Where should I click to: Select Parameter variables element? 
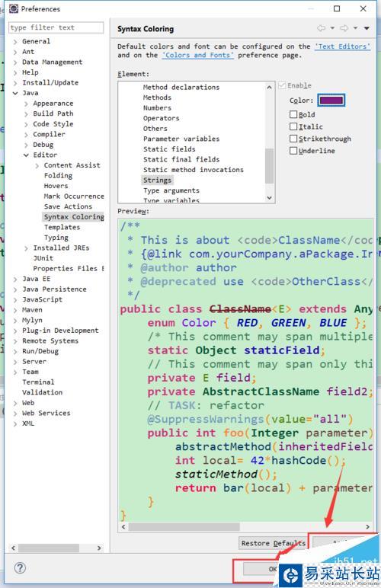[x=181, y=139]
